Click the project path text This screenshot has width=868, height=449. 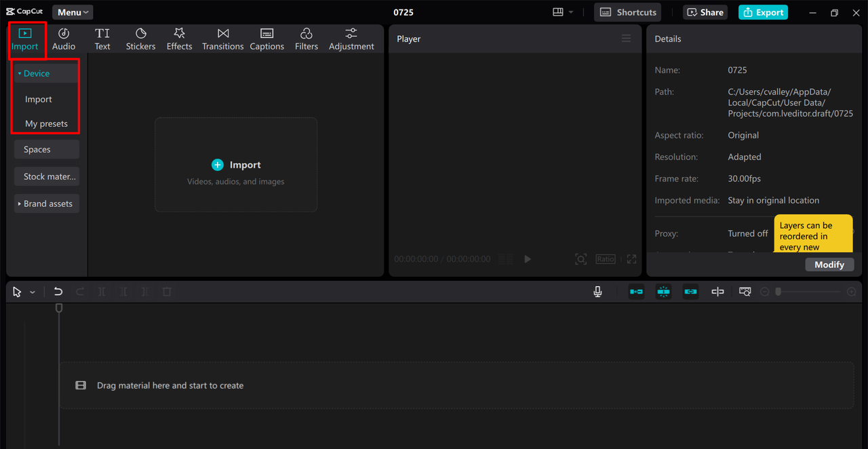pos(791,102)
